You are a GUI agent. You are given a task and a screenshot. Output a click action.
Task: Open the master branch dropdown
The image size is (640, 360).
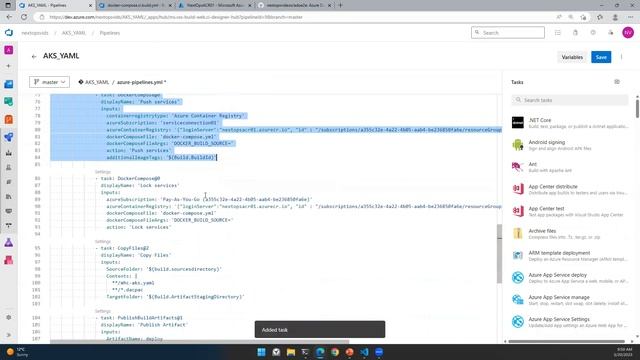tap(49, 82)
